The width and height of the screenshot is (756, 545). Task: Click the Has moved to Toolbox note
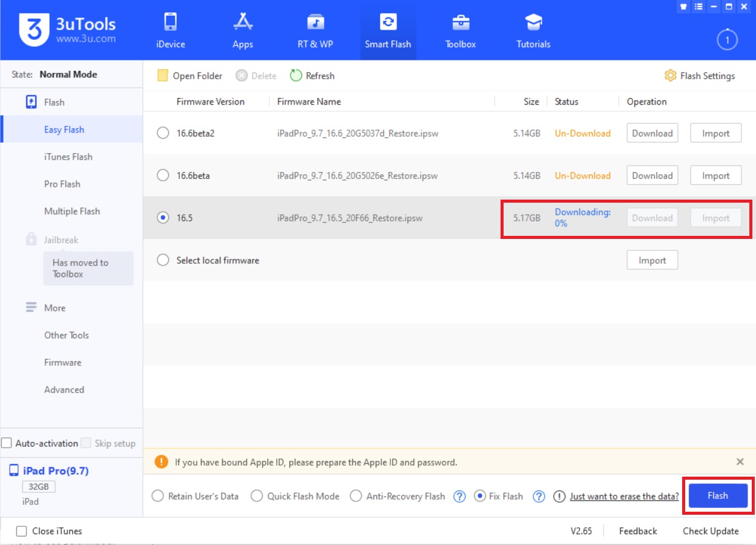click(88, 268)
